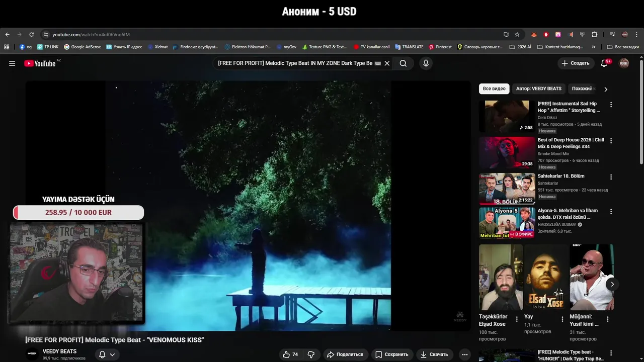
Task: Select the Автор: VEEDY BEATS chip
Action: [x=539, y=88]
